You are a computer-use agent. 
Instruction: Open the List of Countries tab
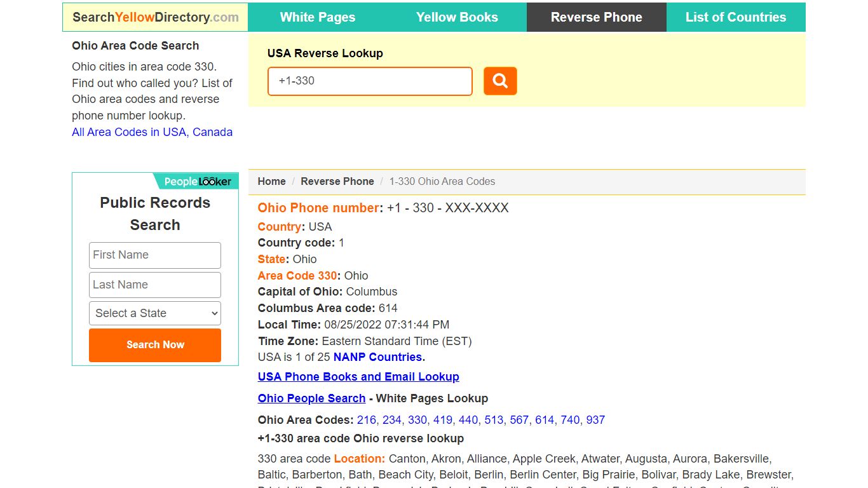[x=736, y=17]
